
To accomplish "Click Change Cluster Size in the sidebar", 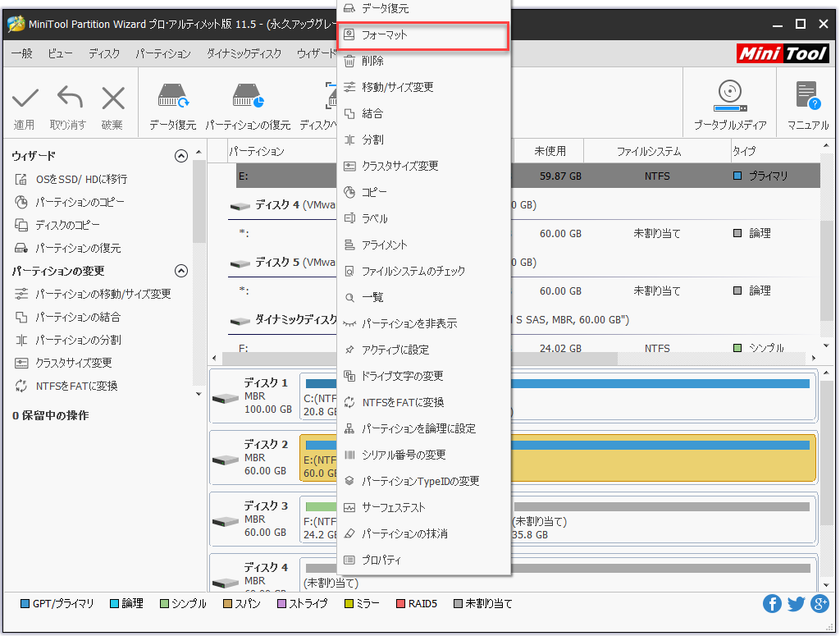I will tap(63, 364).
